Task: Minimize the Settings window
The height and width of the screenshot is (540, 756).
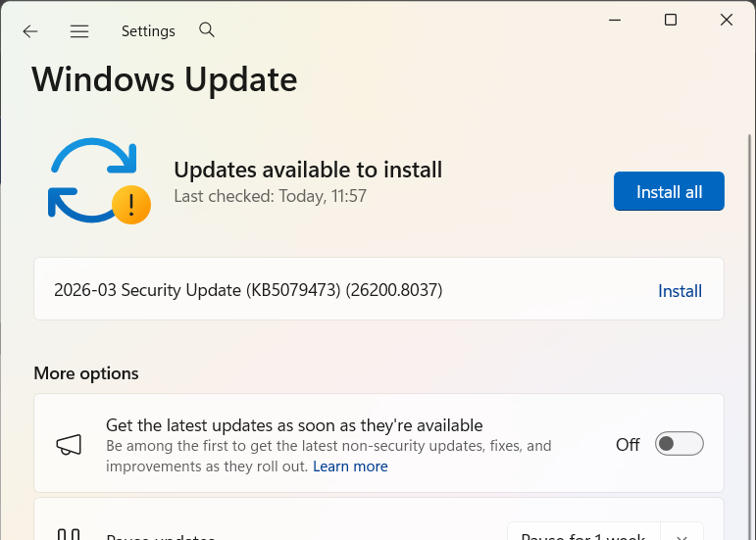Action: (x=614, y=20)
